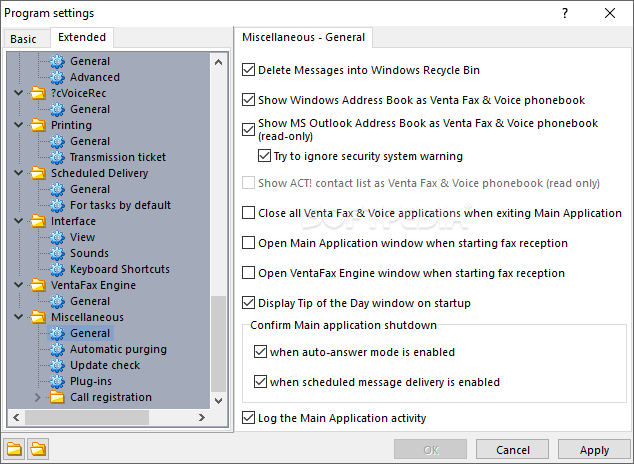Click the second folder button at bottom left
Image resolution: width=634 pixels, height=464 pixels.
point(38,449)
